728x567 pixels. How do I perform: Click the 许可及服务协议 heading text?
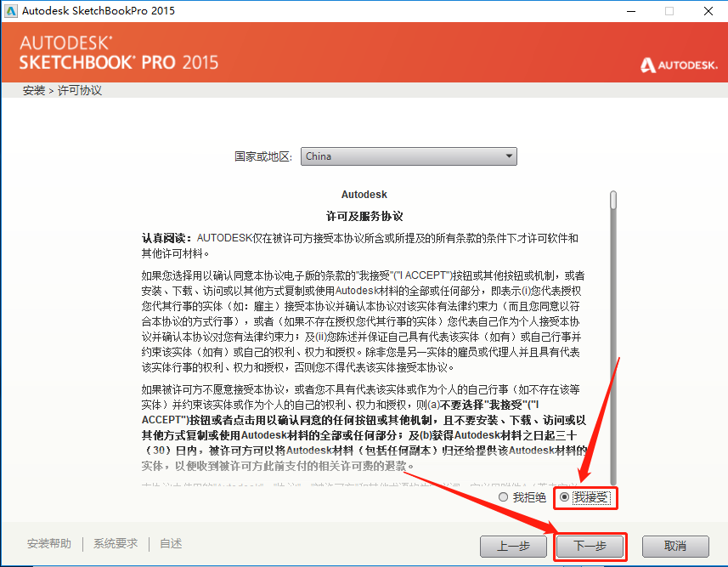(x=364, y=216)
